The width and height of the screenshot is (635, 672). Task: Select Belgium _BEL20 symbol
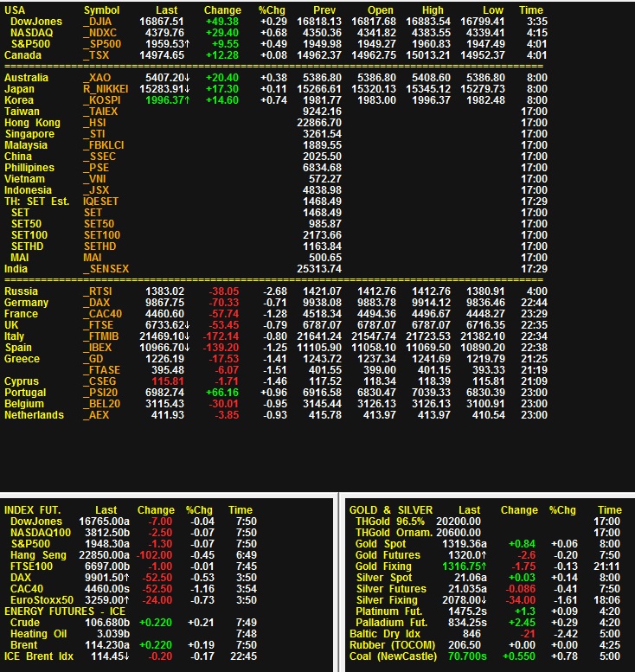102,404
